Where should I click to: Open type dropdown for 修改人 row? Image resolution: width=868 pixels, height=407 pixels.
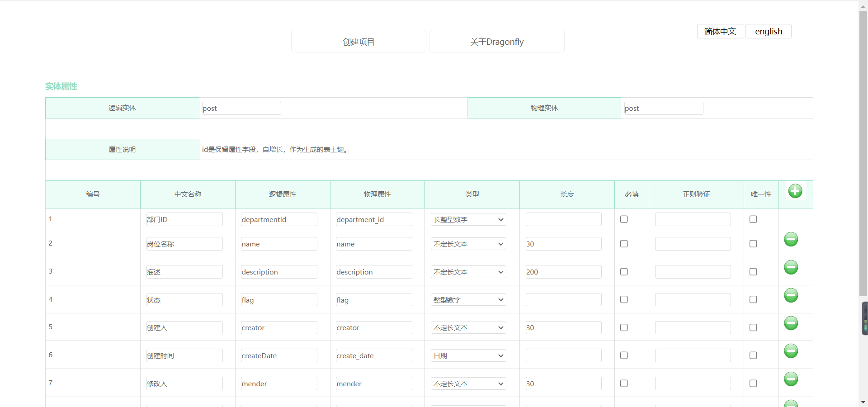pyautogui.click(x=468, y=383)
